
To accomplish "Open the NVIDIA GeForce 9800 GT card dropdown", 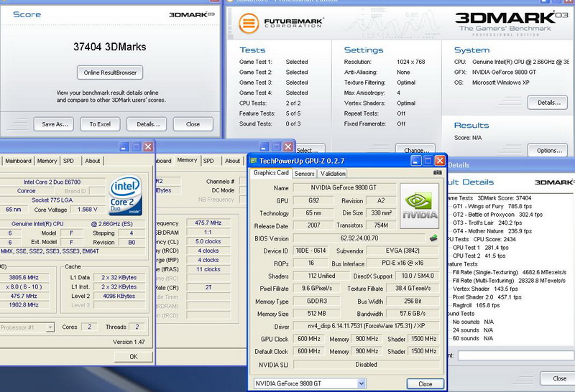I will 362,383.
